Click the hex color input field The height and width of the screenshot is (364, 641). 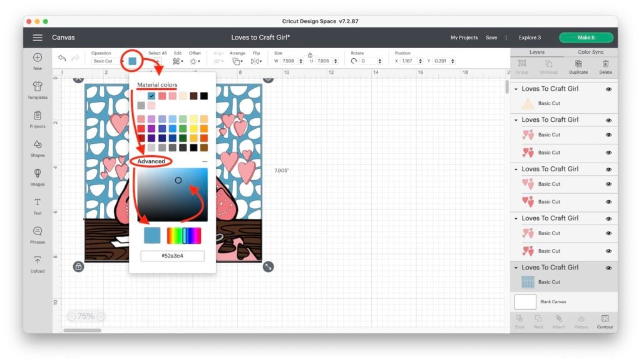pos(172,256)
